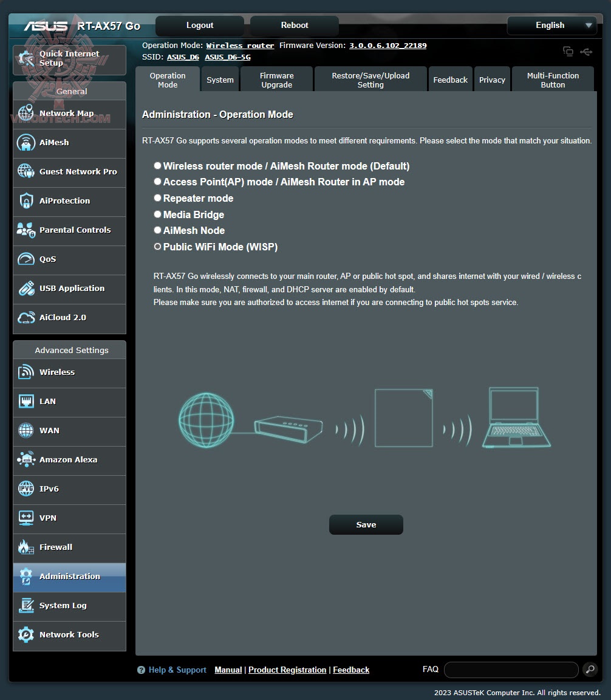Switch to the Operation Mode tab

[168, 80]
